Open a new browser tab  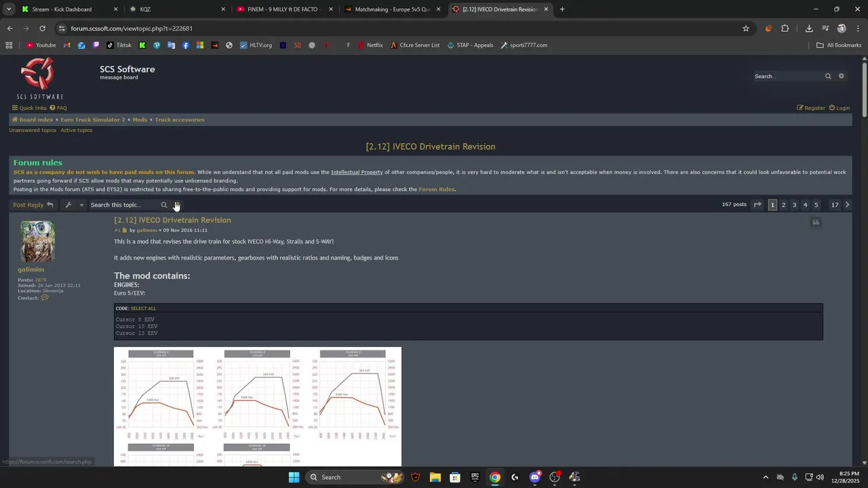pyautogui.click(x=562, y=9)
